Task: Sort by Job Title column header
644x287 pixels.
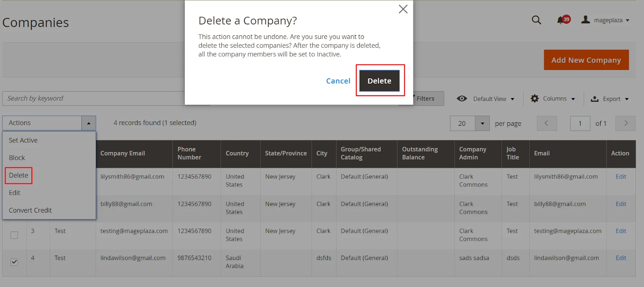Action: [515, 154]
